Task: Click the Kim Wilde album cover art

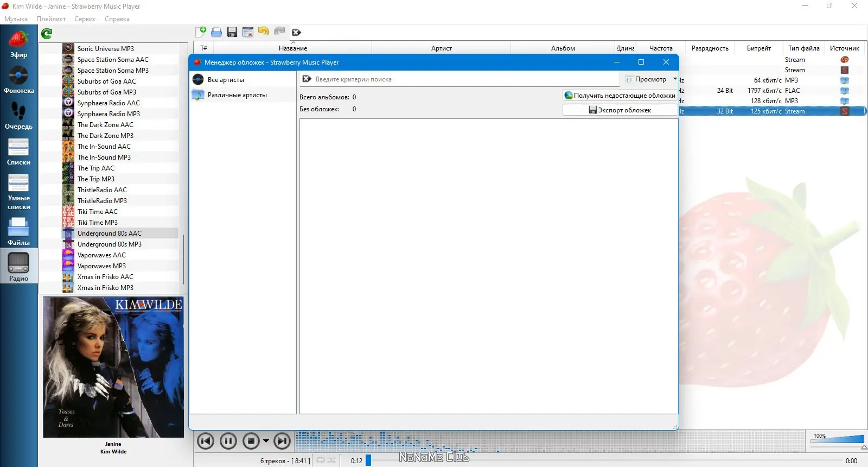Action: pyautogui.click(x=113, y=367)
